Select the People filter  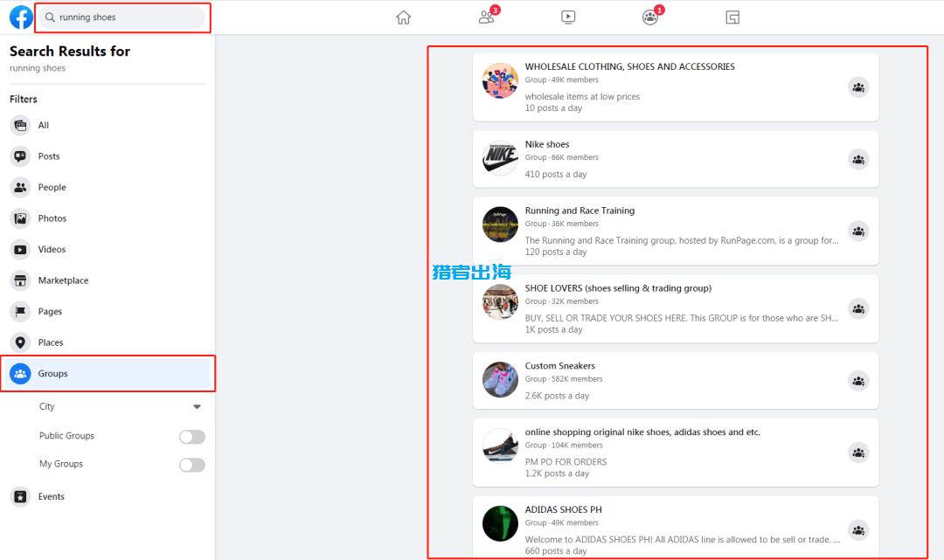click(108, 187)
